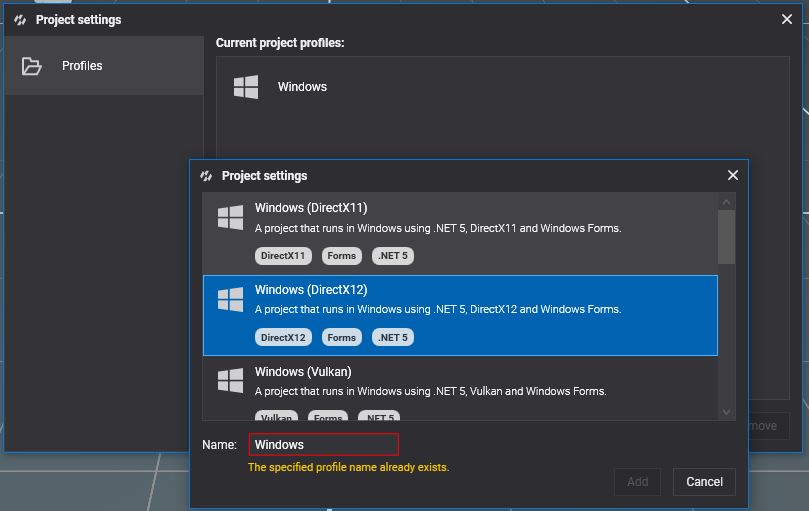
Task: Select the Profiles tab in sidebar
Action: point(82,66)
